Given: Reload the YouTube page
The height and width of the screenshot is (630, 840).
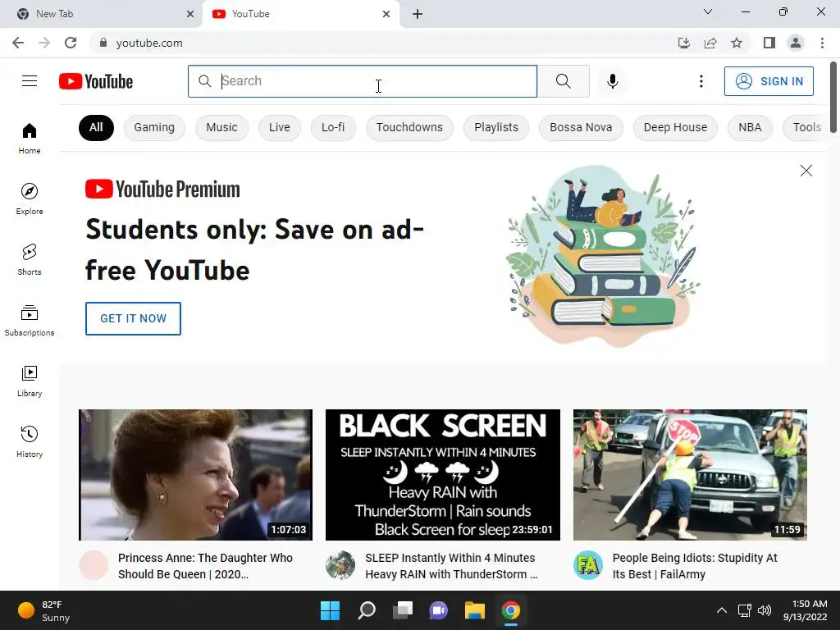Looking at the screenshot, I should tap(71, 43).
